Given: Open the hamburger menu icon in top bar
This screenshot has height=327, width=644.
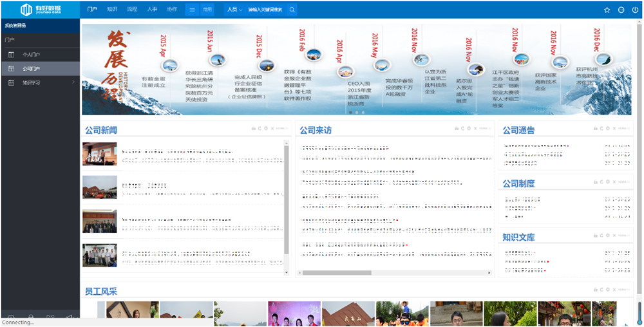Looking at the screenshot, I should (192, 10).
